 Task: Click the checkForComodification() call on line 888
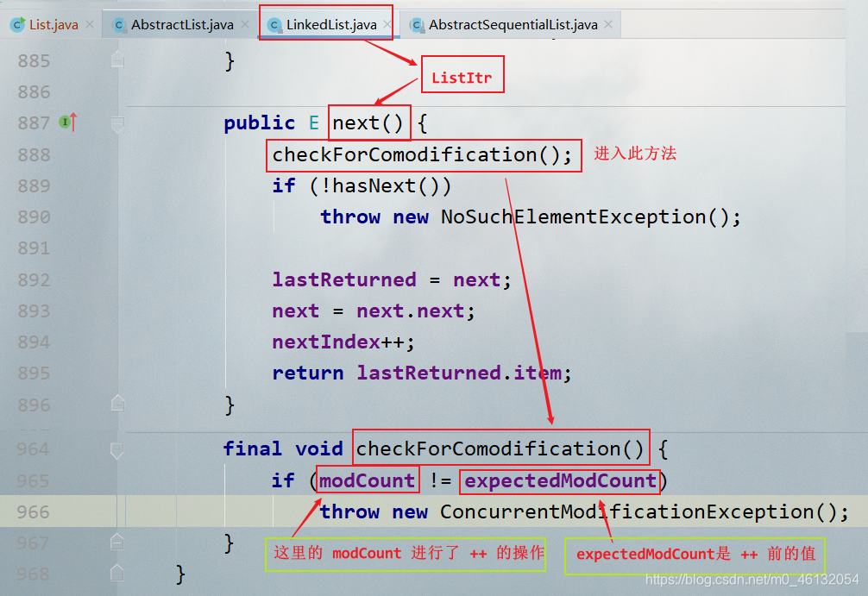point(422,155)
